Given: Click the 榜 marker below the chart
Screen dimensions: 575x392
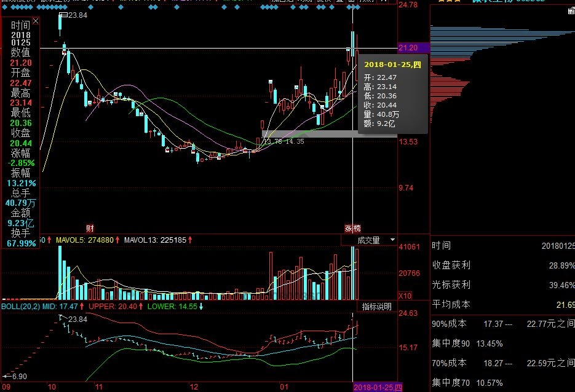Looking at the screenshot, I should coord(357,229).
